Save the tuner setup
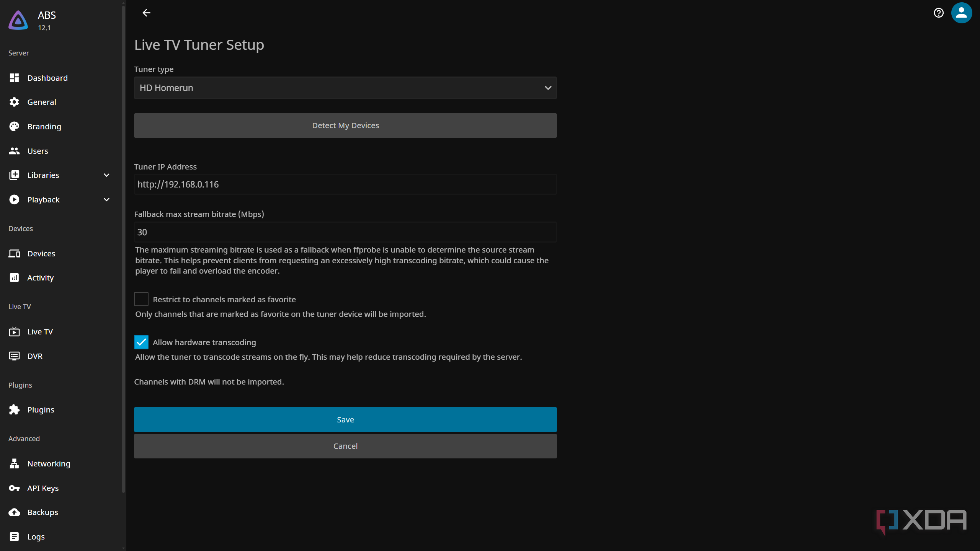 (x=345, y=420)
